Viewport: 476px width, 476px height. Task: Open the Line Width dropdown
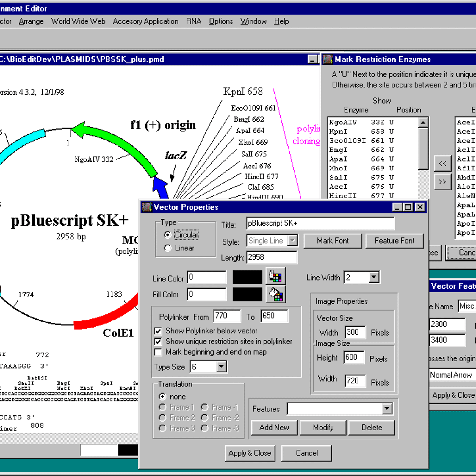(374, 277)
